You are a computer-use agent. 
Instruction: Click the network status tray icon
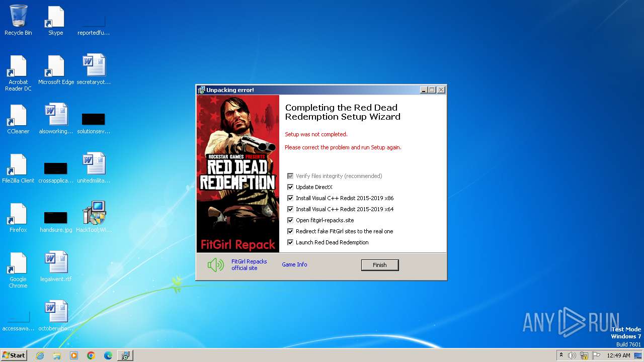pyautogui.click(x=585, y=355)
